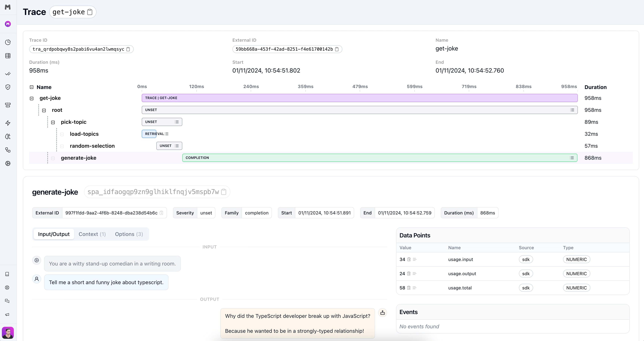Click the options menu icon on root span
The image size is (644, 341).
point(573,110)
